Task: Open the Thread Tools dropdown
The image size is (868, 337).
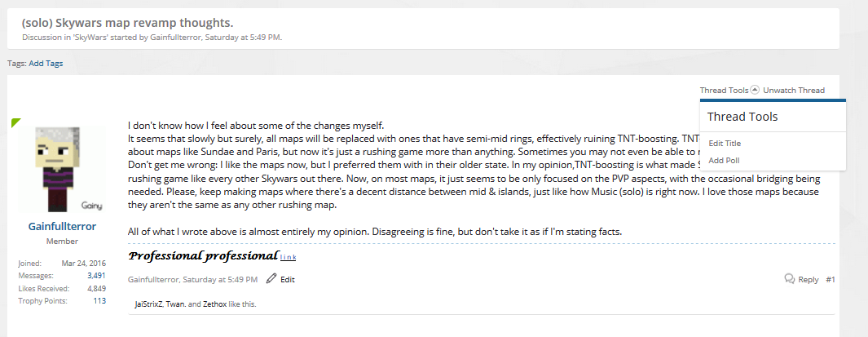Action: tap(724, 90)
